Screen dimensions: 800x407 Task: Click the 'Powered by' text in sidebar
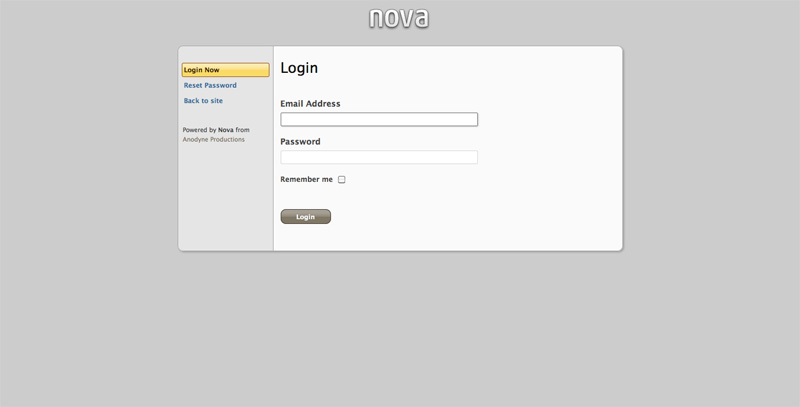pos(199,130)
